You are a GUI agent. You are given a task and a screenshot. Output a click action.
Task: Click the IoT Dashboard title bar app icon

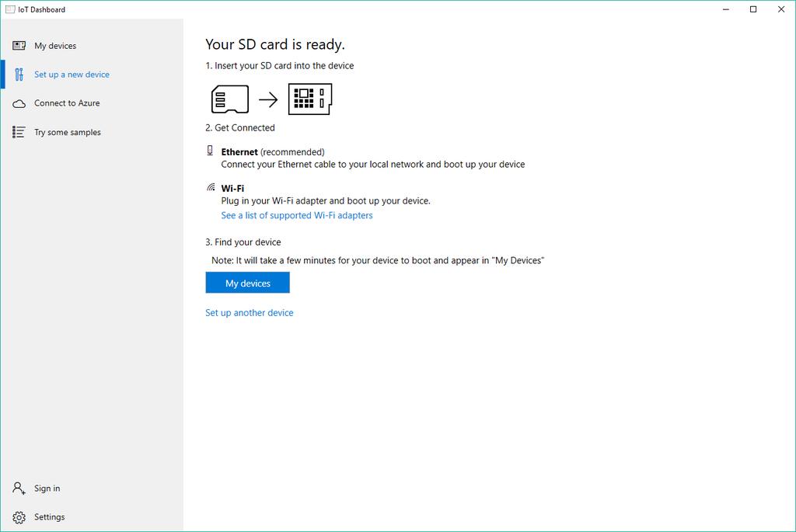click(x=10, y=9)
